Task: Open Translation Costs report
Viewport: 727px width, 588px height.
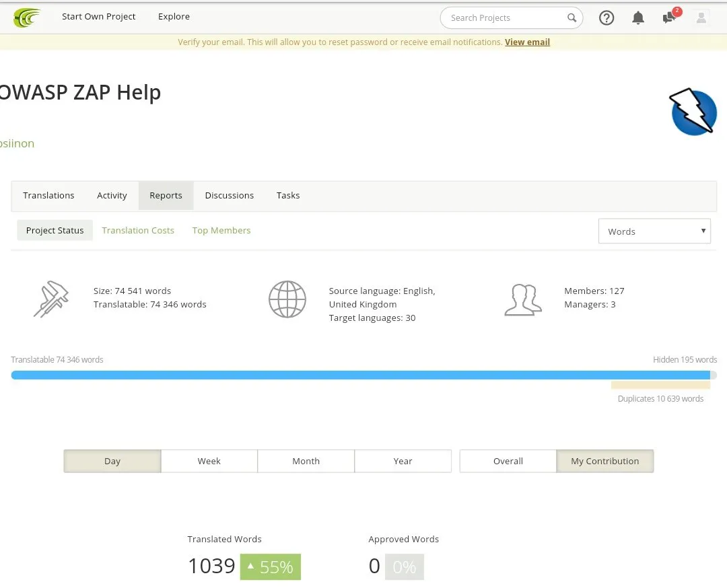Action: (138, 230)
